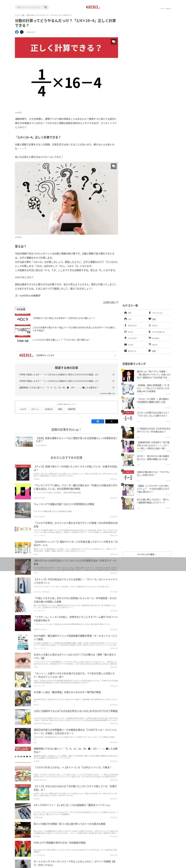Open external icon of second related article row
Image resolution: width=186 pixels, height=868 pixels.
[x=113, y=381]
